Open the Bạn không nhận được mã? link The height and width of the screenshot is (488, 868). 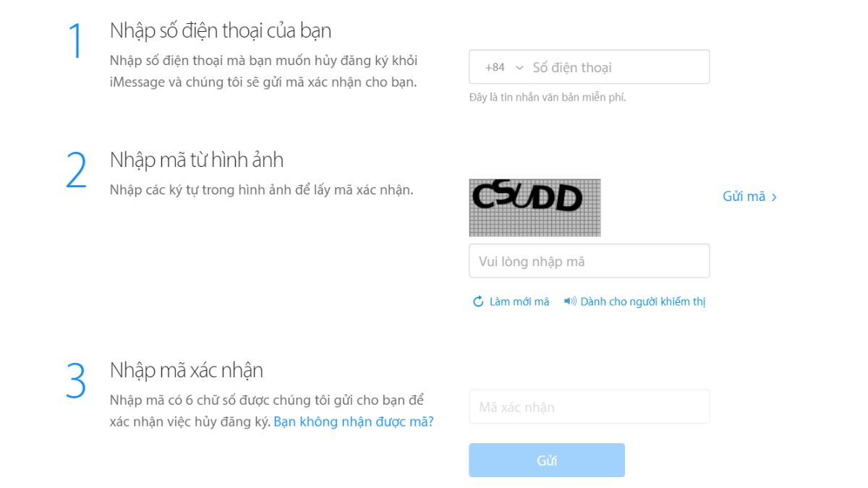tap(354, 421)
